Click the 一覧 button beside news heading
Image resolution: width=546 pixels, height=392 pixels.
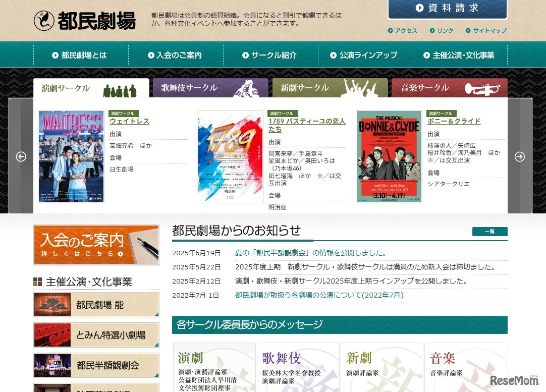point(489,232)
